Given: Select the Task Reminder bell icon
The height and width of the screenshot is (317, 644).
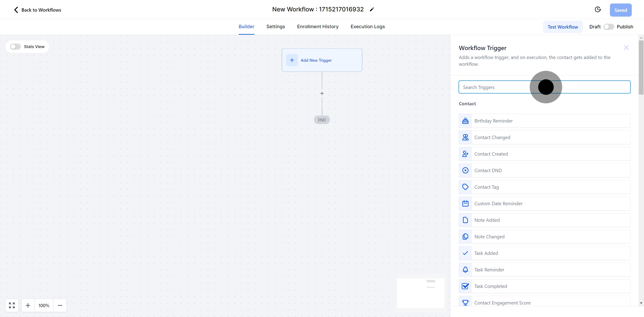Looking at the screenshot, I should tap(465, 270).
